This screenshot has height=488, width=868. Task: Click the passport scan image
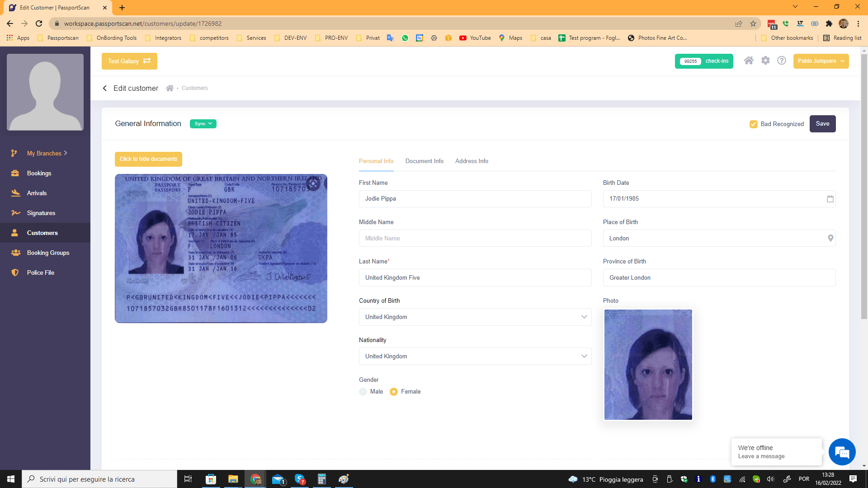coord(221,249)
